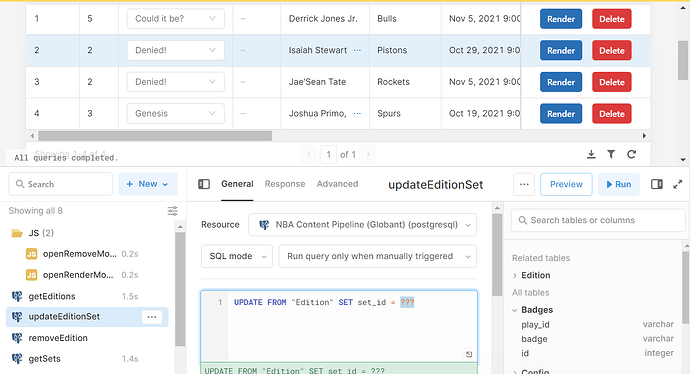
Task: Click the table page number field
Action: click(x=328, y=154)
